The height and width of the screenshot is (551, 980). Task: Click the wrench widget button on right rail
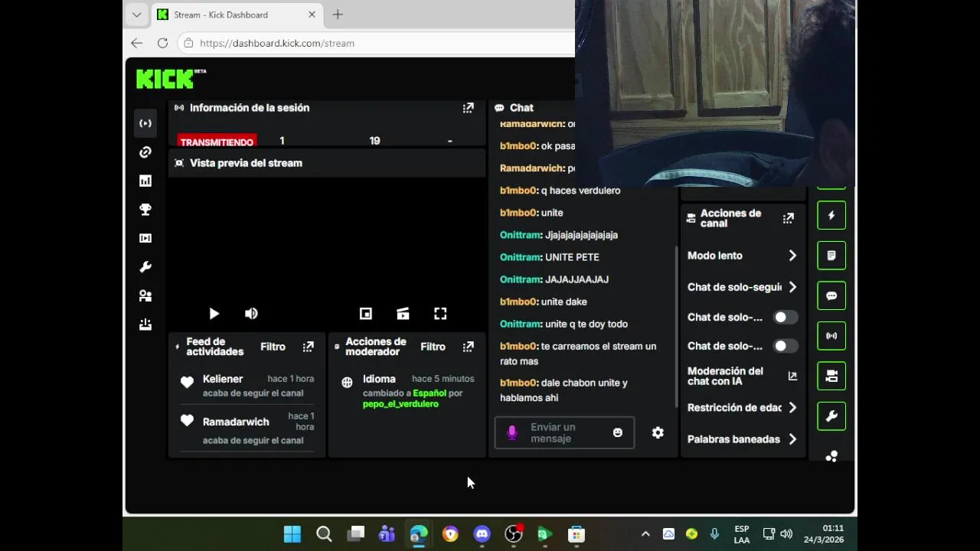pyautogui.click(x=831, y=416)
